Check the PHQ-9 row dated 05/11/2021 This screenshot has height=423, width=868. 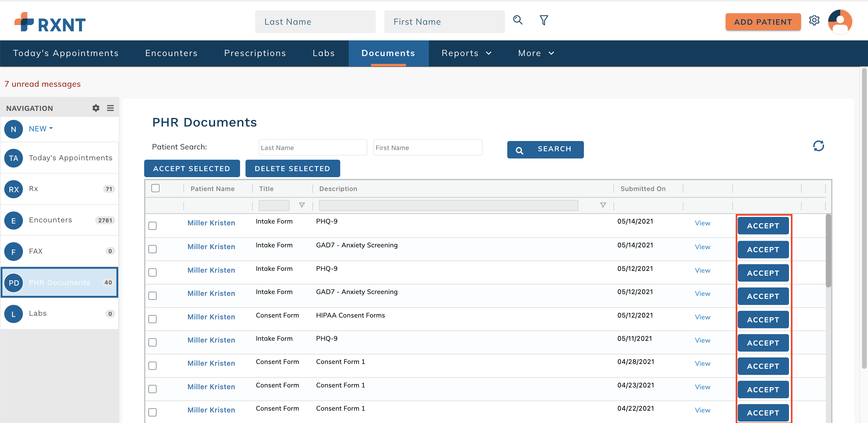point(153,342)
